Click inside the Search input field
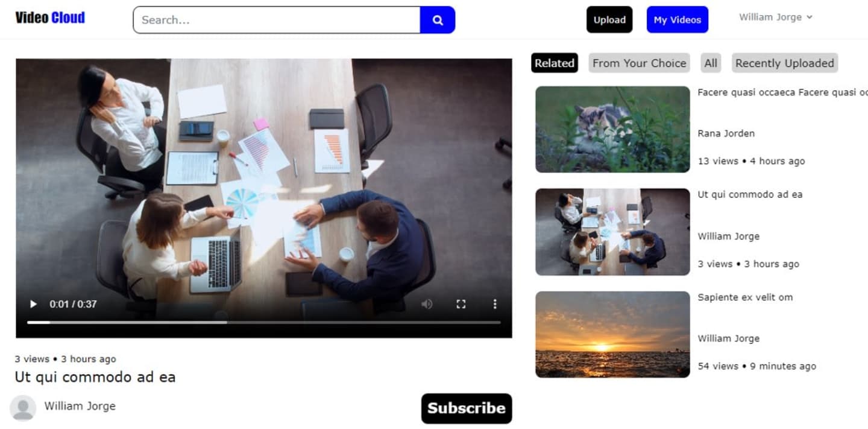The width and height of the screenshot is (868, 429). pos(277,20)
